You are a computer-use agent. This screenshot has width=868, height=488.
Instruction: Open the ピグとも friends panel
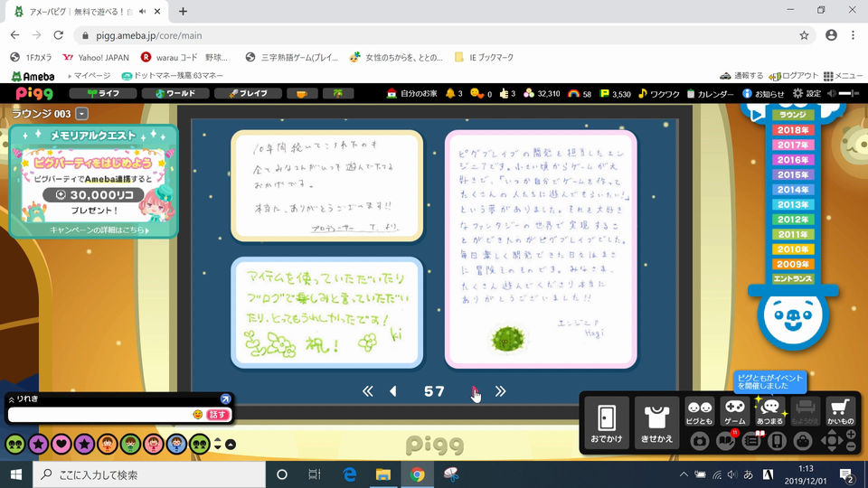pyautogui.click(x=699, y=412)
